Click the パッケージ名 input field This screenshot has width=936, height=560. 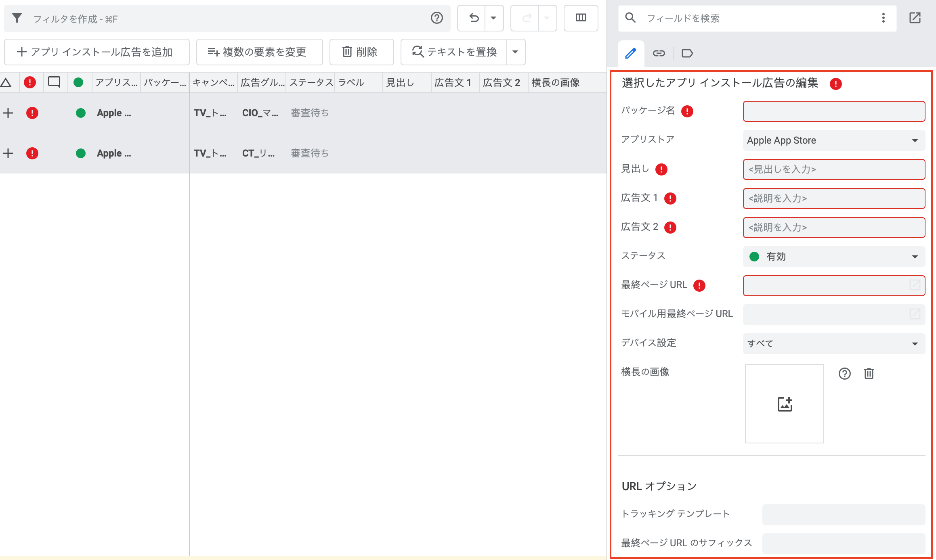pyautogui.click(x=834, y=111)
